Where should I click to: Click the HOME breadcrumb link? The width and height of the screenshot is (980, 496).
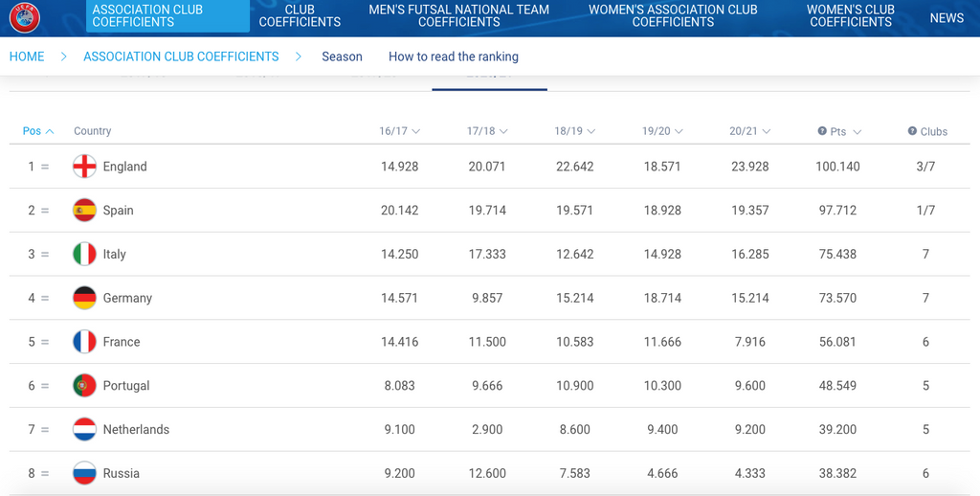[x=27, y=56]
